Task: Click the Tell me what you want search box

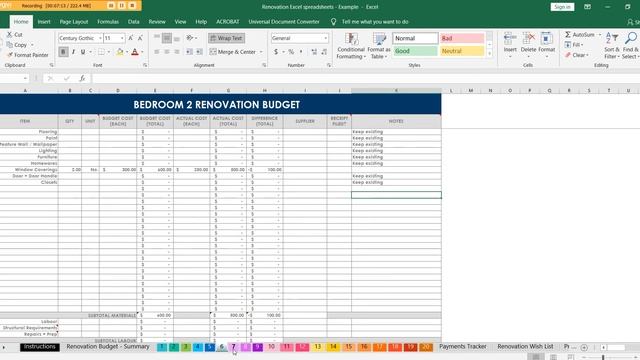Action: tap(375, 22)
